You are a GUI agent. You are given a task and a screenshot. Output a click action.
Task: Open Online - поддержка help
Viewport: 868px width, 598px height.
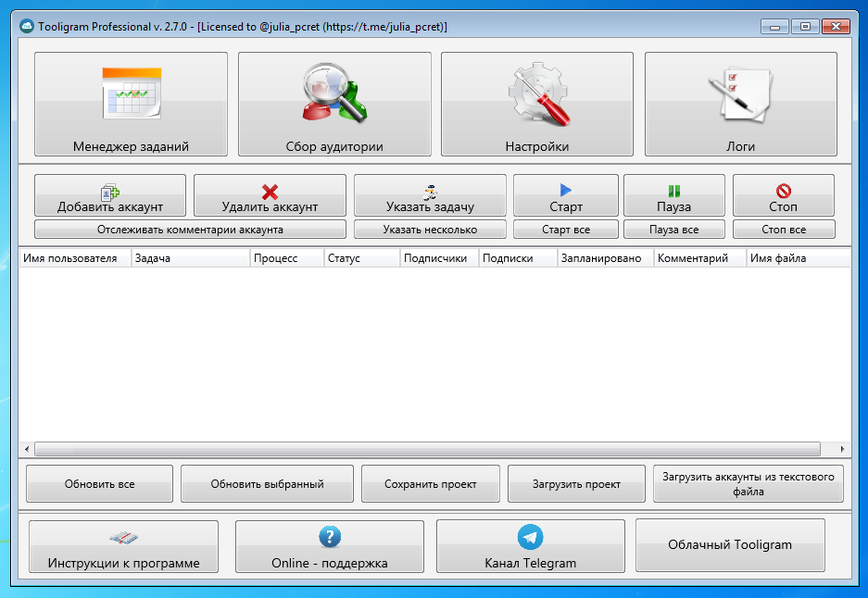click(330, 546)
